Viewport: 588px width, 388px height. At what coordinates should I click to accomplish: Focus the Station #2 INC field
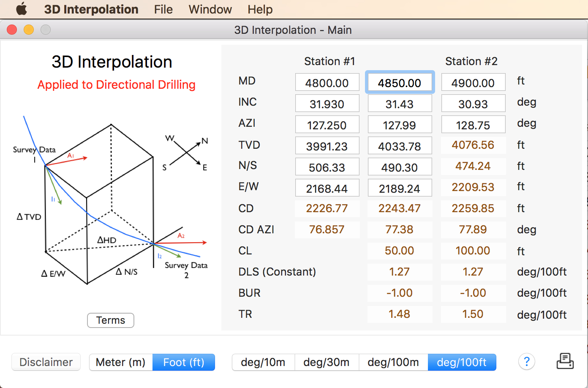473,104
